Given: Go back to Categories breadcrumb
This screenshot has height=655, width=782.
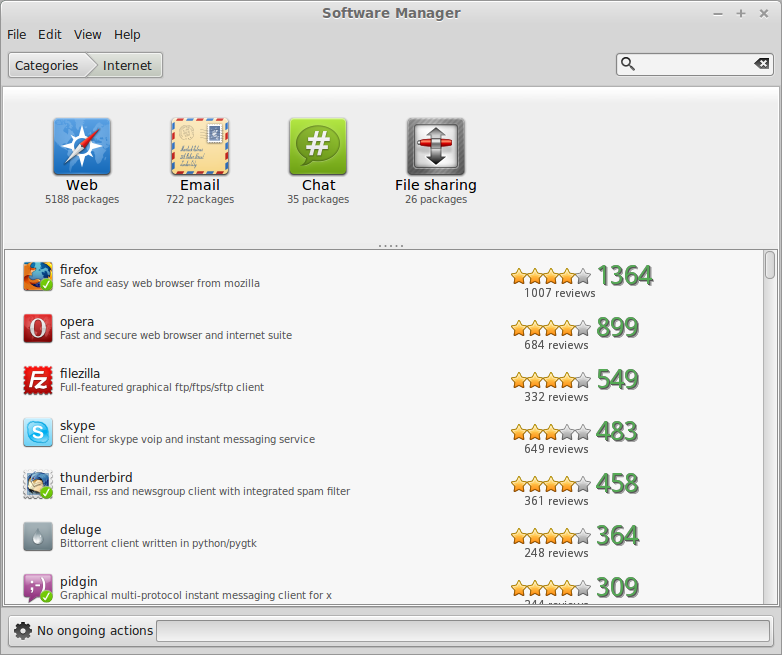Looking at the screenshot, I should (47, 65).
